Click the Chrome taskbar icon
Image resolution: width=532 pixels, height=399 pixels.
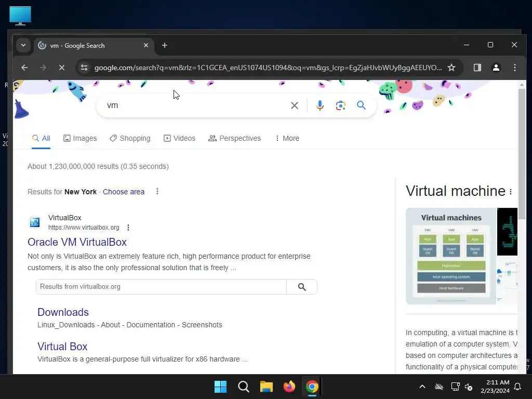click(x=312, y=387)
